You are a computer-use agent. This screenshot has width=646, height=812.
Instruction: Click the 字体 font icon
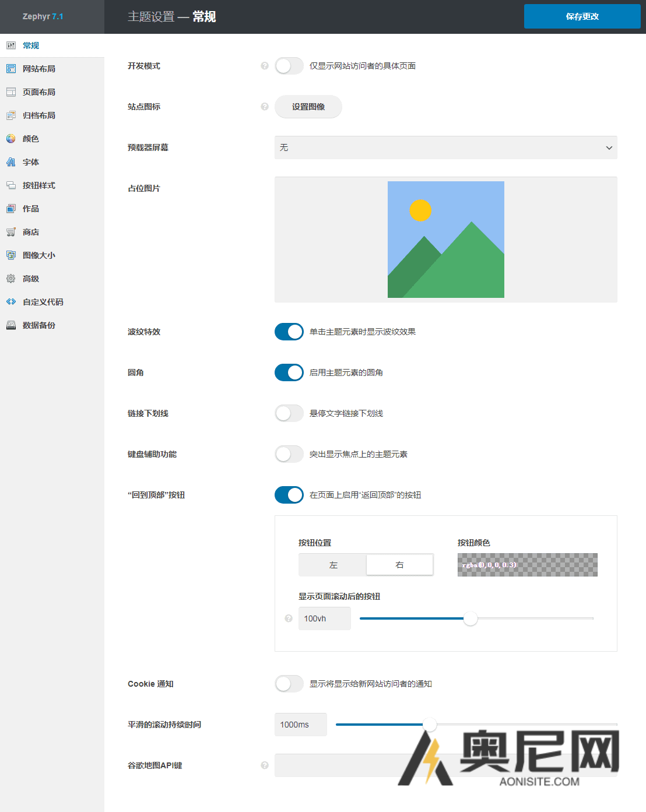[10, 162]
